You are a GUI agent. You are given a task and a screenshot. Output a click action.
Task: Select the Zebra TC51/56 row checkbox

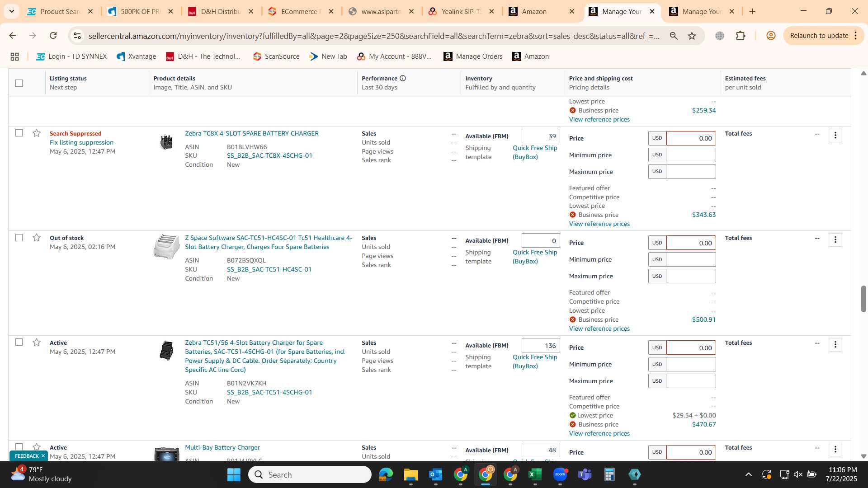[x=19, y=342]
